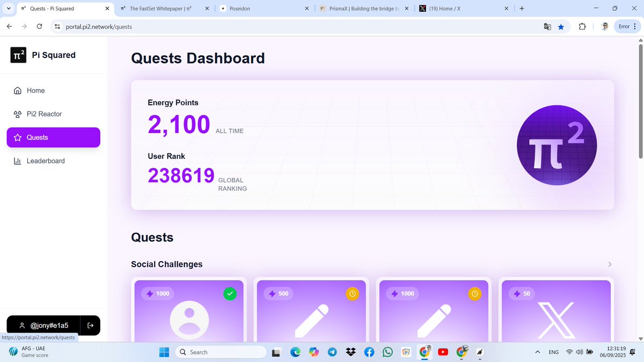Click the translate page icon

point(547,26)
